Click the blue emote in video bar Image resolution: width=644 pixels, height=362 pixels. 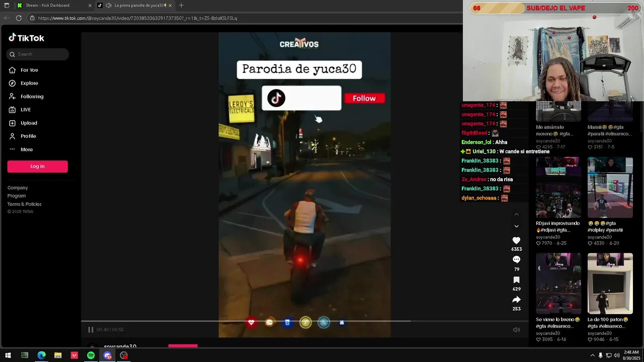(287, 322)
